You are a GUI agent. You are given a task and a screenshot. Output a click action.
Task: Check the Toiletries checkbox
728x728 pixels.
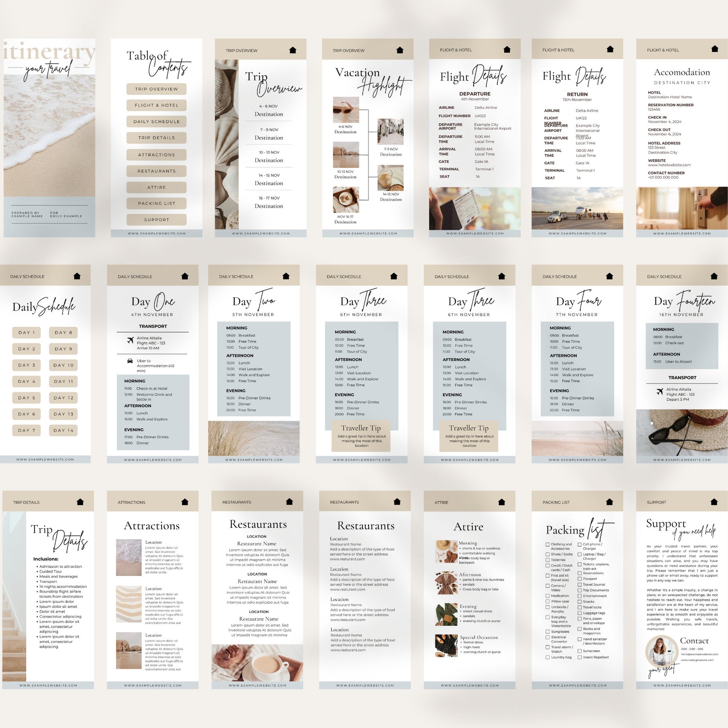[x=548, y=560]
